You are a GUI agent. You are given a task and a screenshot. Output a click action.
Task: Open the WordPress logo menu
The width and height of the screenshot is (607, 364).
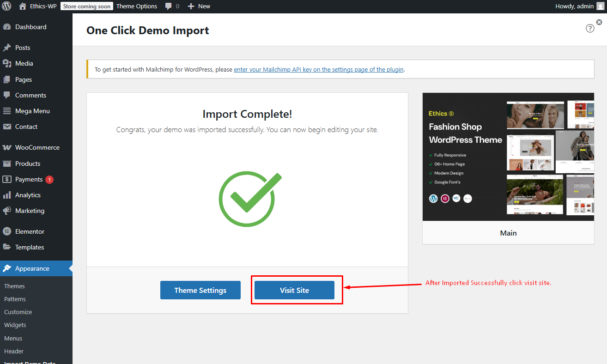6,6
